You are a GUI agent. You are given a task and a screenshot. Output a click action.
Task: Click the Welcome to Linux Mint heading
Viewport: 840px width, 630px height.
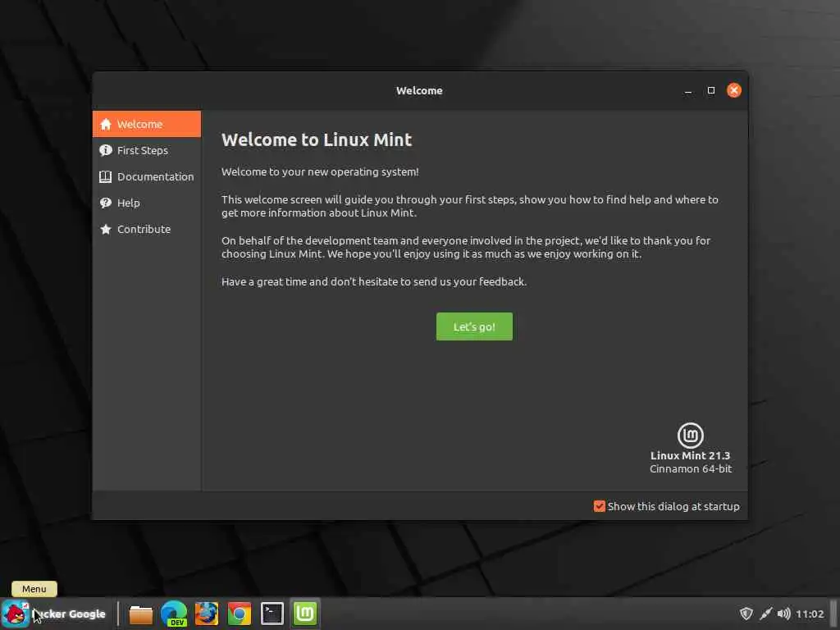point(317,139)
